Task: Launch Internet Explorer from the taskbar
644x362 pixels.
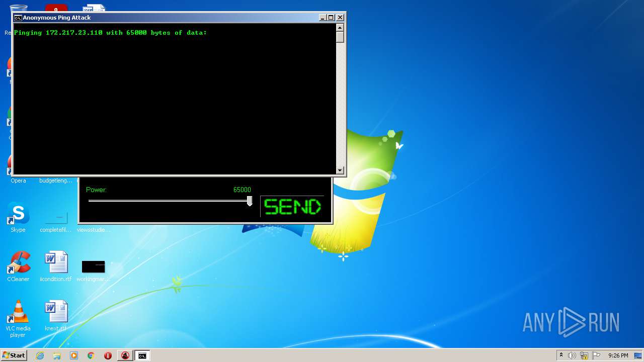Action: tap(40, 355)
